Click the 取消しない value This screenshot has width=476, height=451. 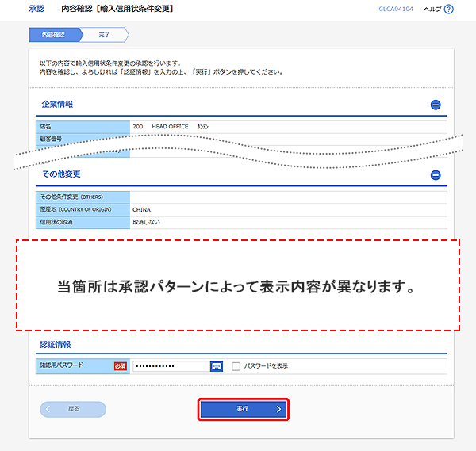[146, 222]
